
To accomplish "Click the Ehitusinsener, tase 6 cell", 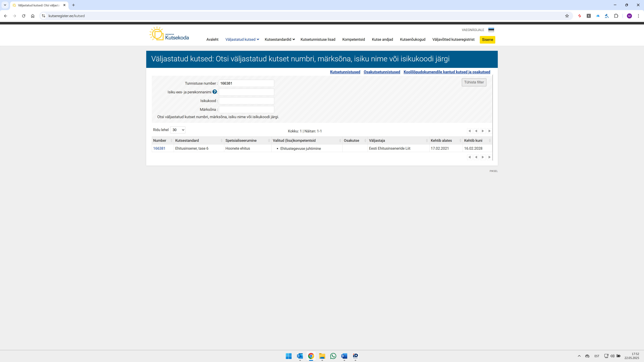I will pos(199,148).
